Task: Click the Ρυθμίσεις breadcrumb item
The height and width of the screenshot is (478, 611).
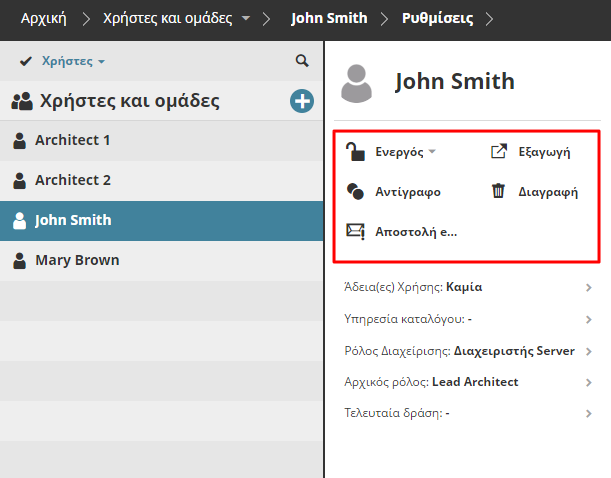Action: [437, 19]
